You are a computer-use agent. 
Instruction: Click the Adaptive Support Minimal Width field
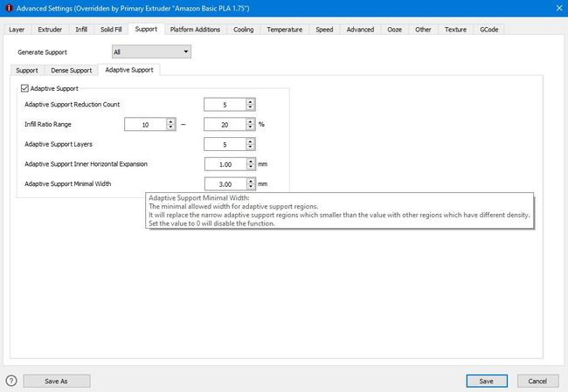[x=225, y=184]
